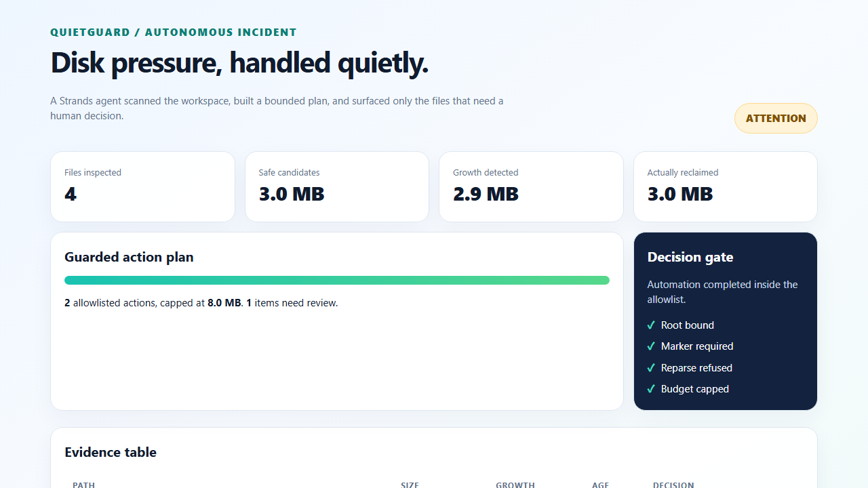Click the ATTENTION status badge
This screenshot has height=488, width=868.
776,119
